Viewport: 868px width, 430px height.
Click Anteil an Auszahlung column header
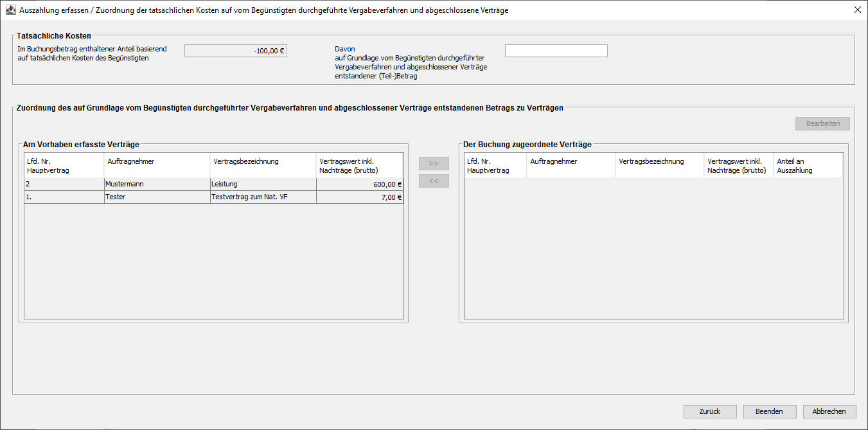click(x=807, y=166)
